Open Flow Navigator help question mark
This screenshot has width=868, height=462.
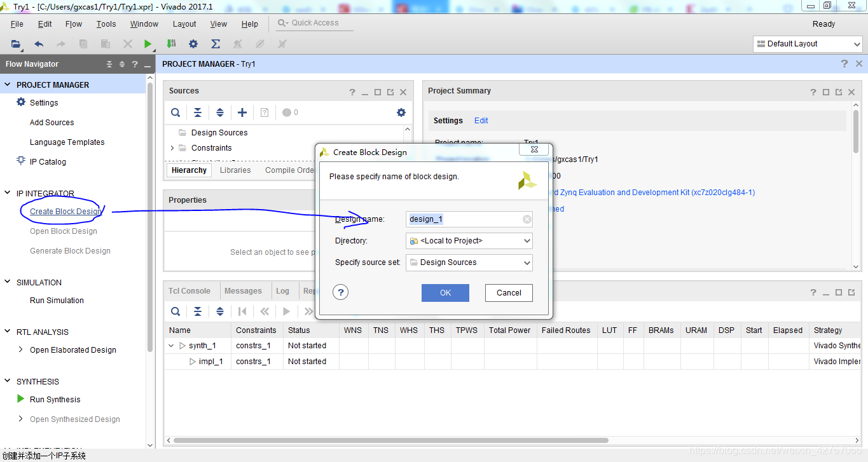point(134,64)
